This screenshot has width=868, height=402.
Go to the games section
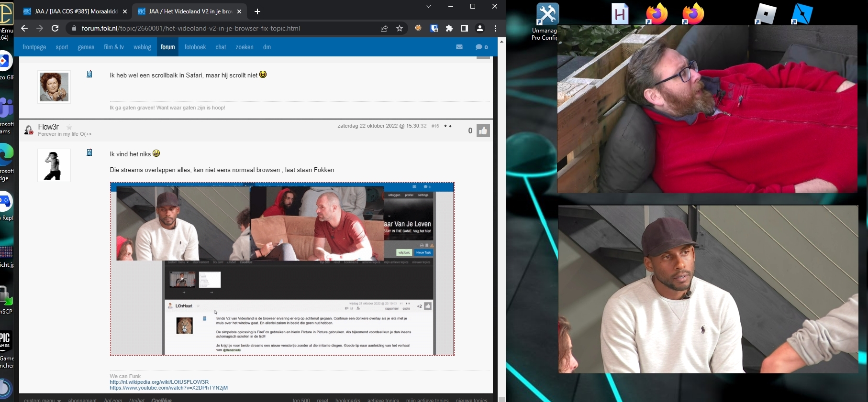(86, 47)
